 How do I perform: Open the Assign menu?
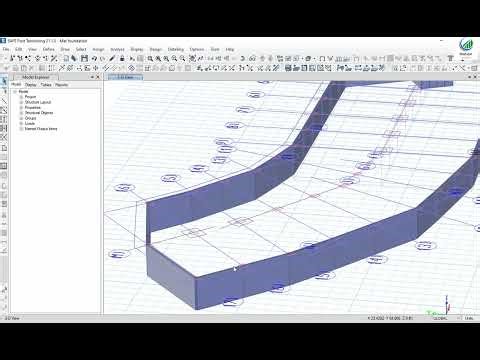[98, 49]
